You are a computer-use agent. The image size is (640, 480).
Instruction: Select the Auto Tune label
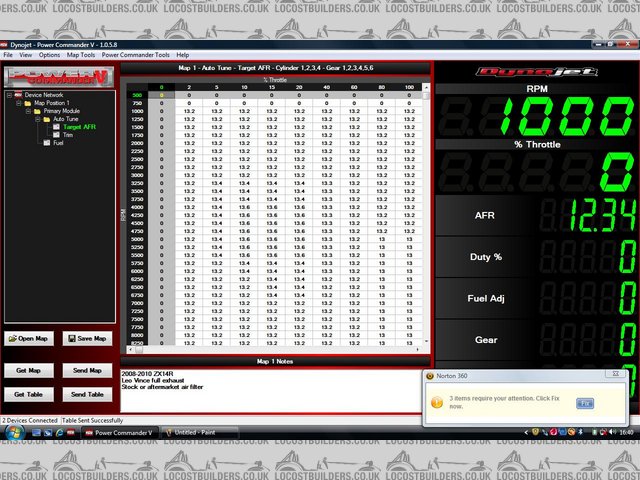pos(65,119)
